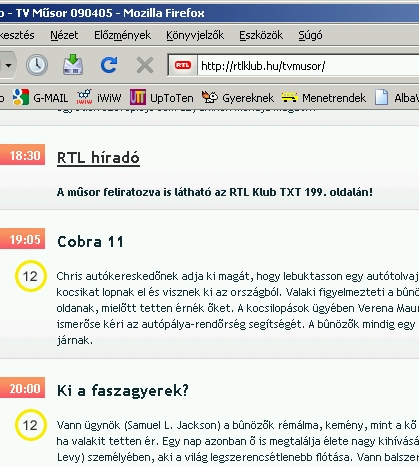Open the Előzmények menu
Image resolution: width=419 pixels, height=466 pixels.
pyautogui.click(x=122, y=35)
